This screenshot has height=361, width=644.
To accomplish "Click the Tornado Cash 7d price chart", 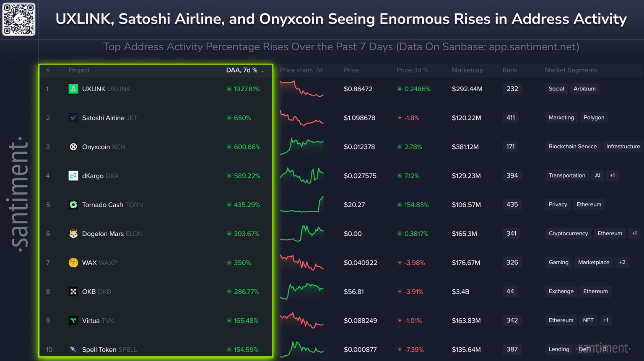I will [301, 204].
